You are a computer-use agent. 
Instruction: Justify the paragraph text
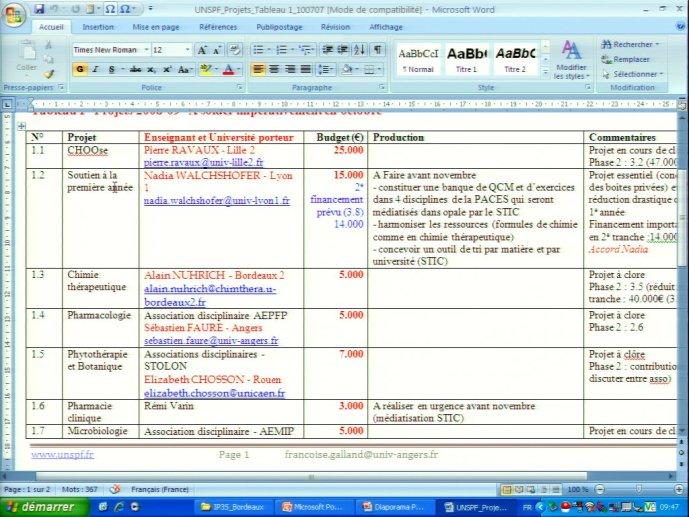click(x=305, y=69)
